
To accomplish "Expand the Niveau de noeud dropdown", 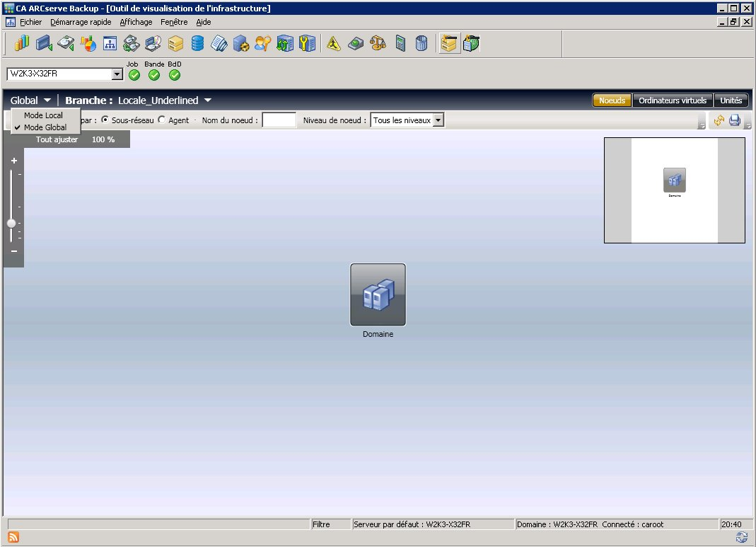I will [x=438, y=120].
